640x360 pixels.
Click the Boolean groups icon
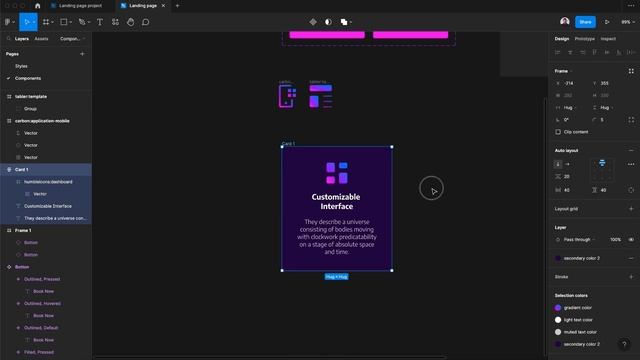tap(344, 22)
